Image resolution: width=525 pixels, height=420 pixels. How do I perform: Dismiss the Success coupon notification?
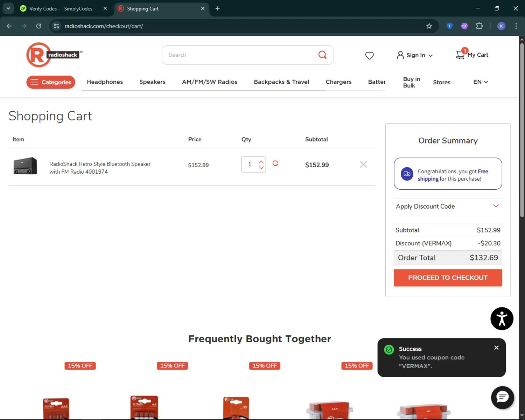pyautogui.click(x=496, y=348)
